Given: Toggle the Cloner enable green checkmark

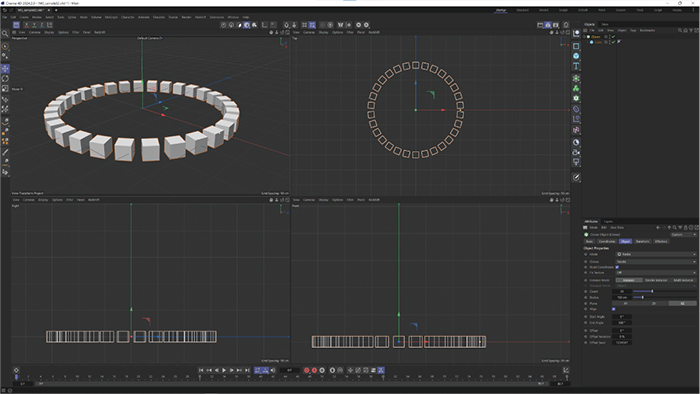Looking at the screenshot, I should tap(613, 37).
